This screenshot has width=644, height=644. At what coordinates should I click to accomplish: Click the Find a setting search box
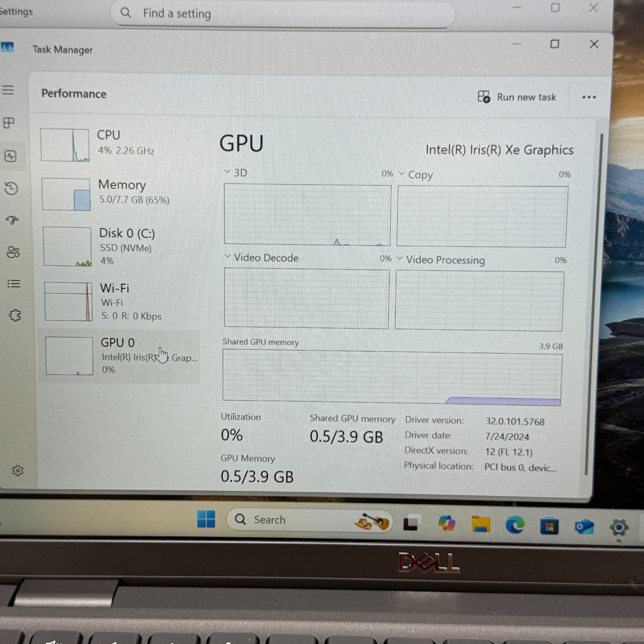283,14
